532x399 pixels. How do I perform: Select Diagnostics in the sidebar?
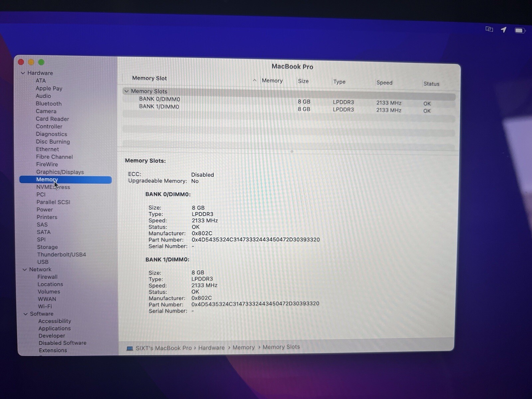point(52,134)
